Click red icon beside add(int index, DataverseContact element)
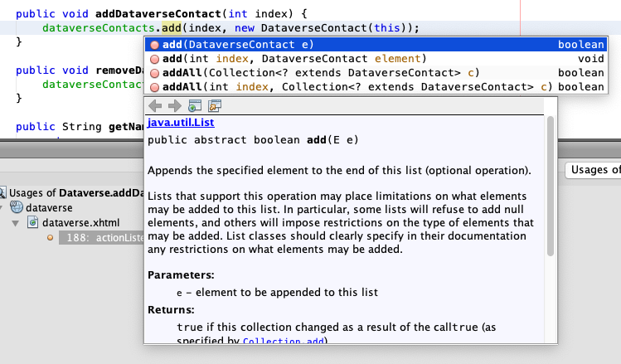Viewport: 621px width, 364px height. [155, 59]
